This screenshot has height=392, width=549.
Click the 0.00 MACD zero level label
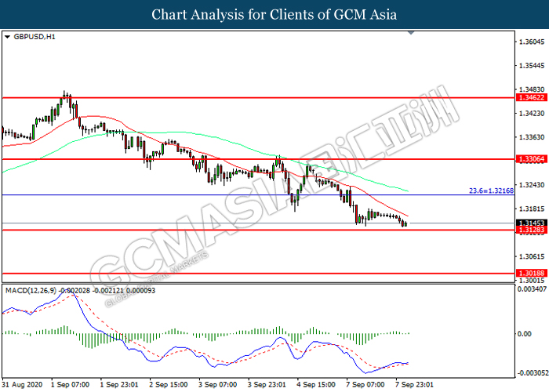[x=525, y=334]
